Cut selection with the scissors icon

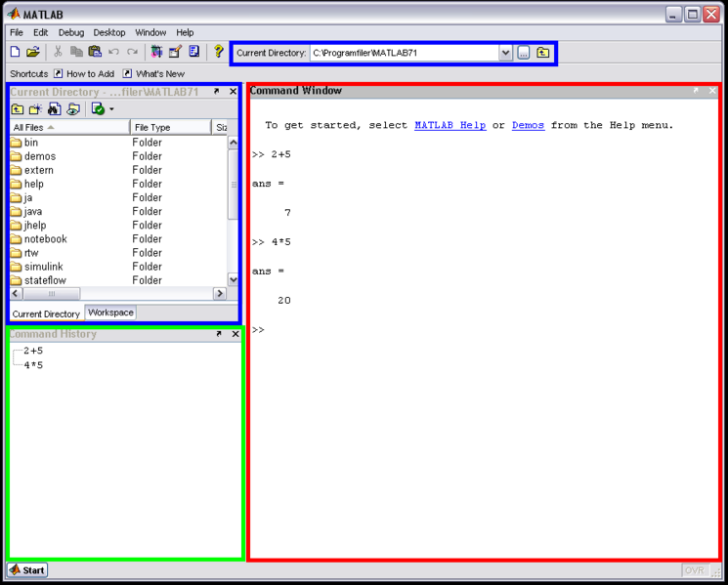click(58, 52)
